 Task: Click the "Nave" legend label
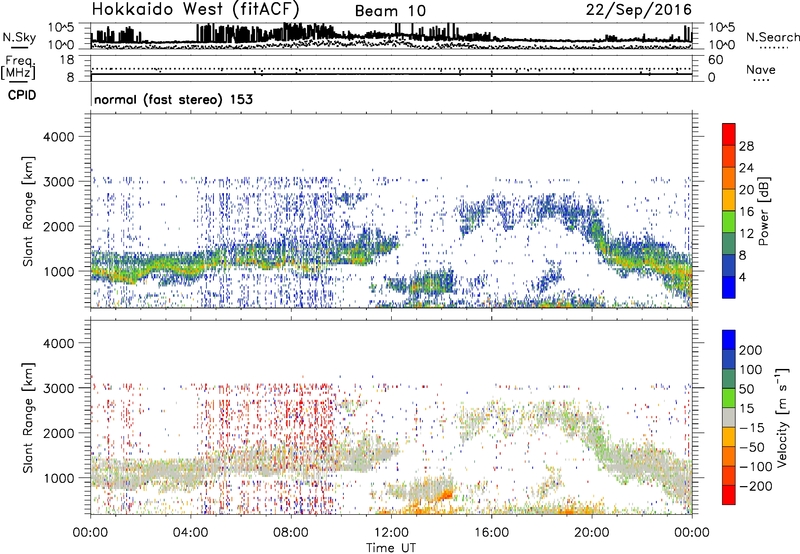[x=760, y=69]
